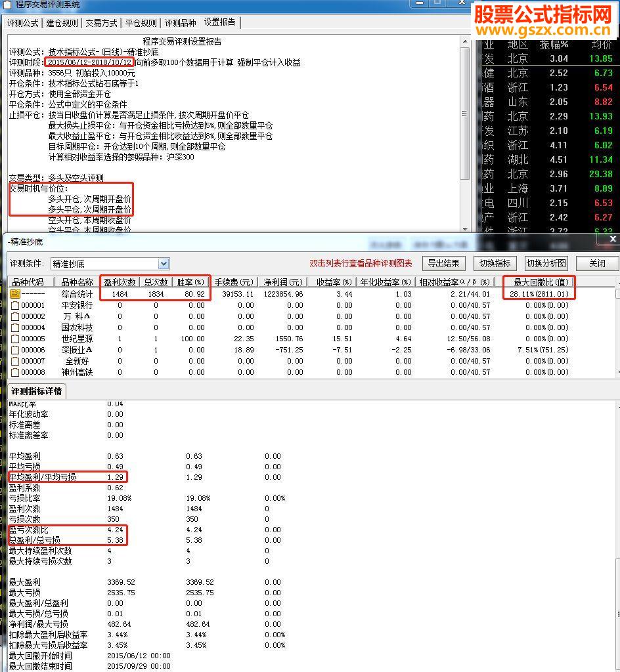Go to the 评测品种 tab
The width and height of the screenshot is (620, 672).
180,23
